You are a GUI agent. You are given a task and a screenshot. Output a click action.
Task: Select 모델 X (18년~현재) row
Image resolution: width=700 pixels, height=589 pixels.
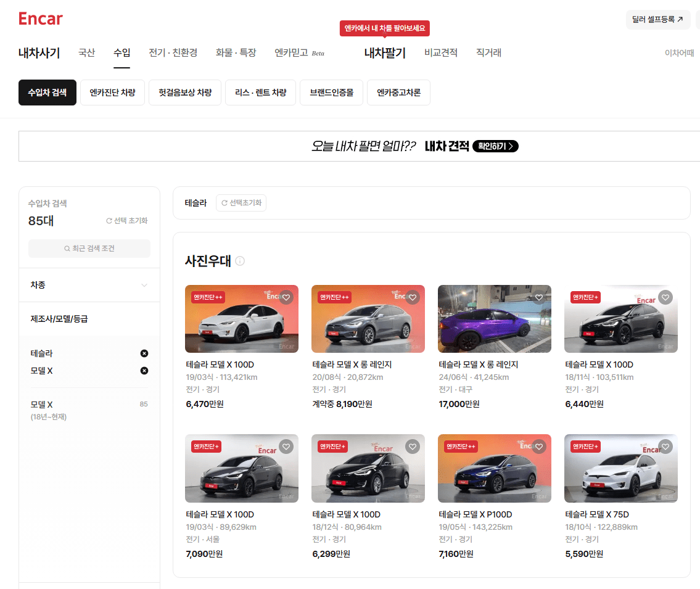[x=89, y=410]
